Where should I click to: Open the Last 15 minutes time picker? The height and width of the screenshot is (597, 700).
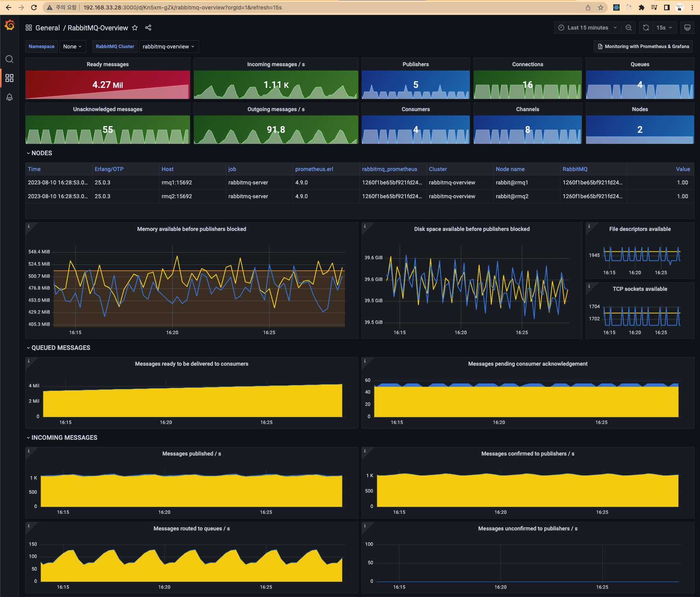588,28
